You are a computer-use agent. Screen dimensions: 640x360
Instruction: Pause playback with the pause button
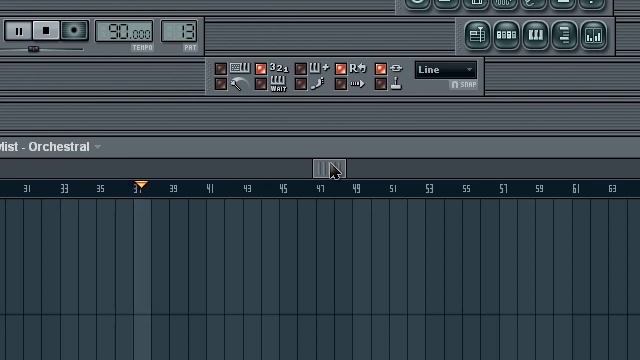point(18,31)
